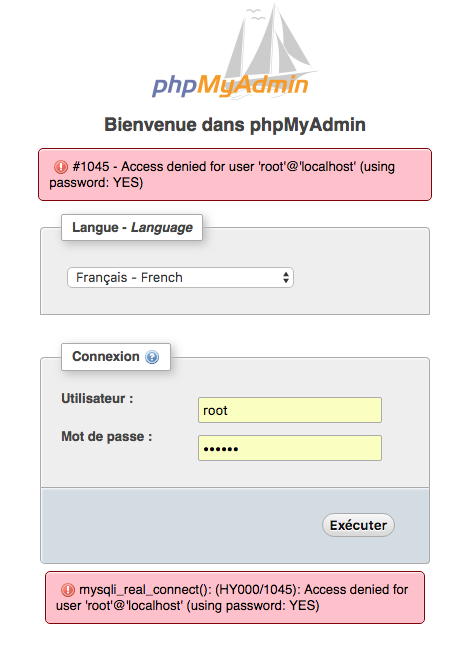Image resolution: width=464 pixels, height=658 pixels.
Task: Click the Exécuter button
Action: 358,525
